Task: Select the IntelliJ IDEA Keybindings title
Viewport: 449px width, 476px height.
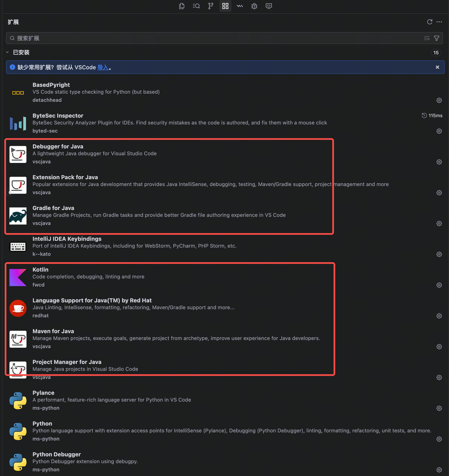Action: coord(67,239)
